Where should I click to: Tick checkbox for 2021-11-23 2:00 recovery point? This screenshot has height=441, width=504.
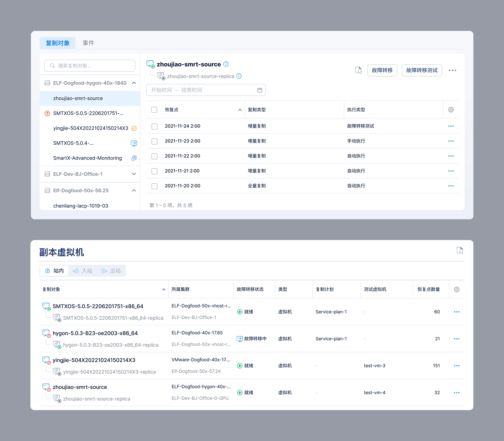(154, 141)
